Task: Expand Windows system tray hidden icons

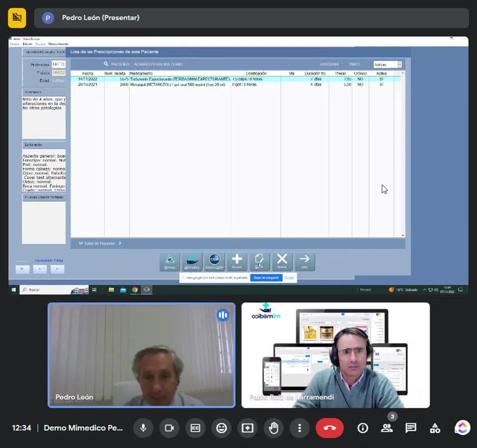Action: [x=424, y=290]
